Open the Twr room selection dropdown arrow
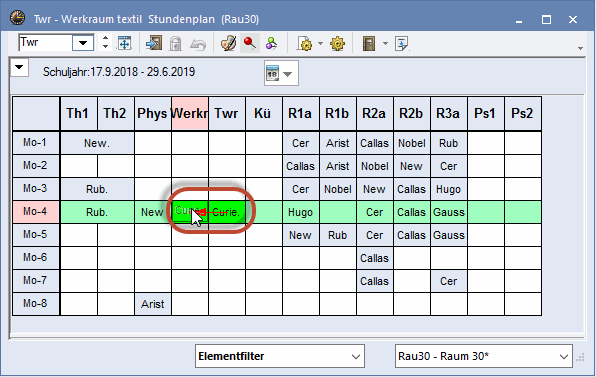 [83, 43]
